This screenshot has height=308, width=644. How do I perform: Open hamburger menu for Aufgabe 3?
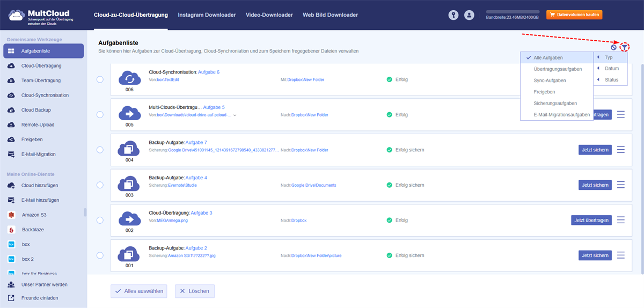pos(621,220)
